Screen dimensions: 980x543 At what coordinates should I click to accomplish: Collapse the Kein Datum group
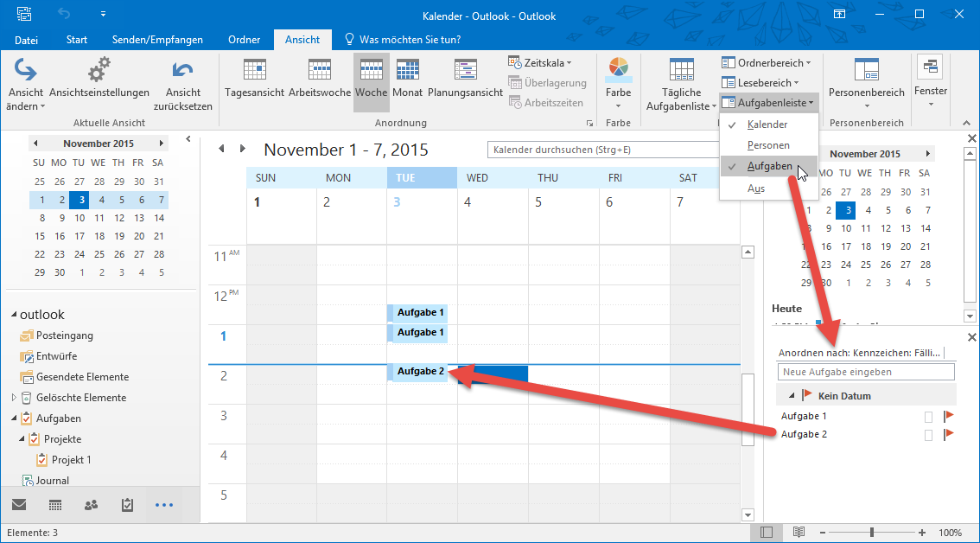792,395
